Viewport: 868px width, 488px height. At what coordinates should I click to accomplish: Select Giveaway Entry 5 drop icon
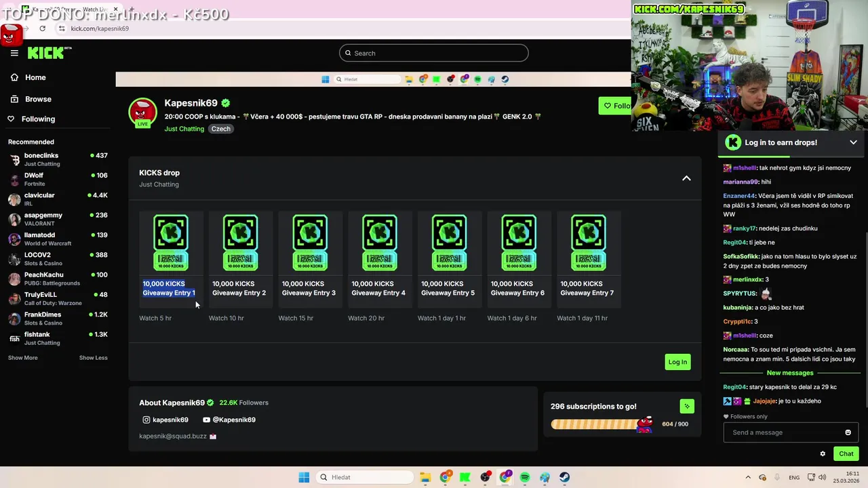coord(449,243)
